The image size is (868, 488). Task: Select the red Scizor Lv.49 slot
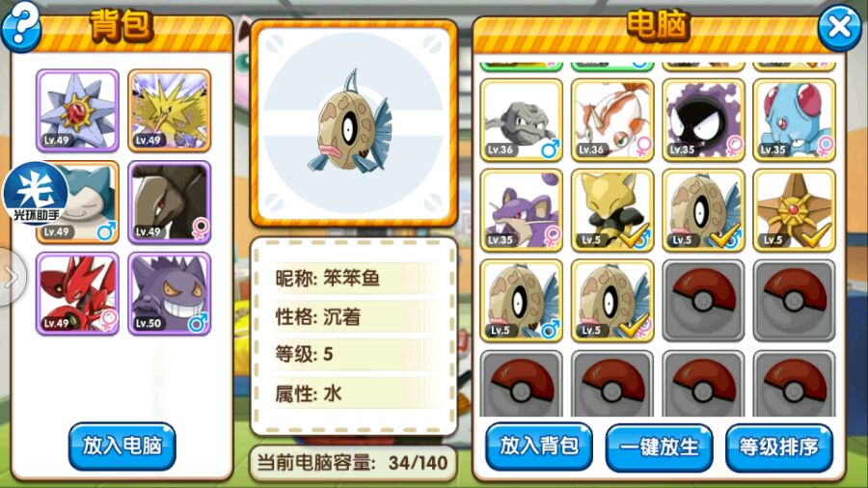[77, 294]
